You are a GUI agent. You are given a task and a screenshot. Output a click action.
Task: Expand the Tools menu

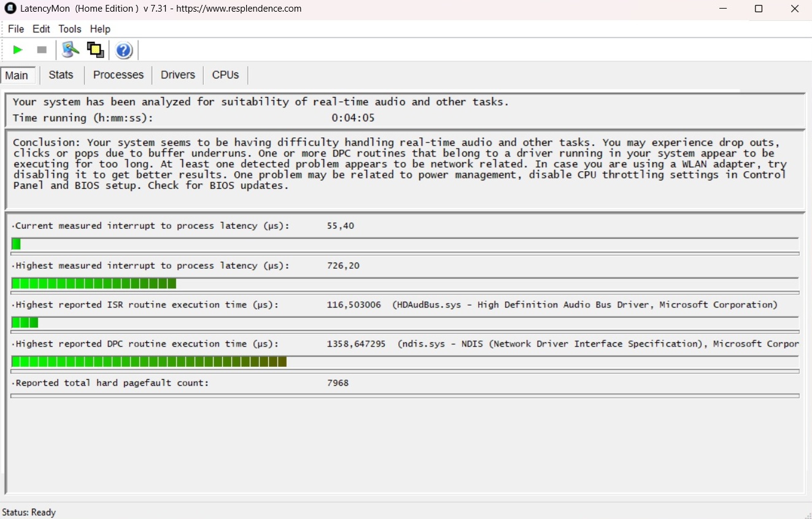point(70,29)
